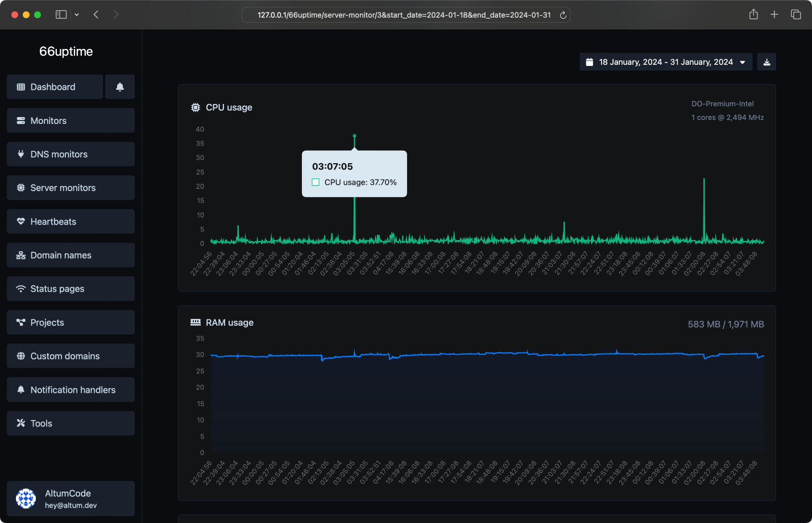Open the Domain names section icon
The width and height of the screenshot is (812, 523).
[21, 255]
